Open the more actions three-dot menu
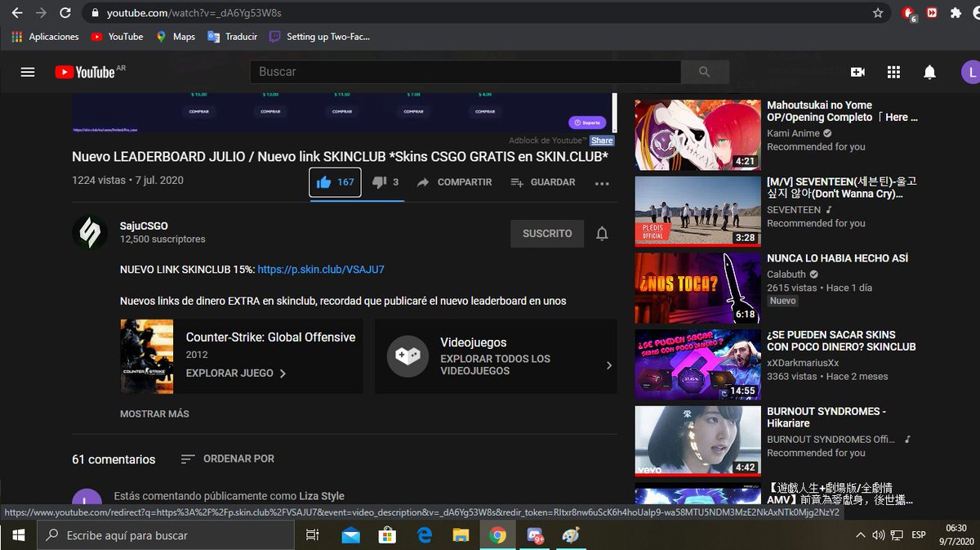Image resolution: width=980 pixels, height=550 pixels. coord(602,183)
